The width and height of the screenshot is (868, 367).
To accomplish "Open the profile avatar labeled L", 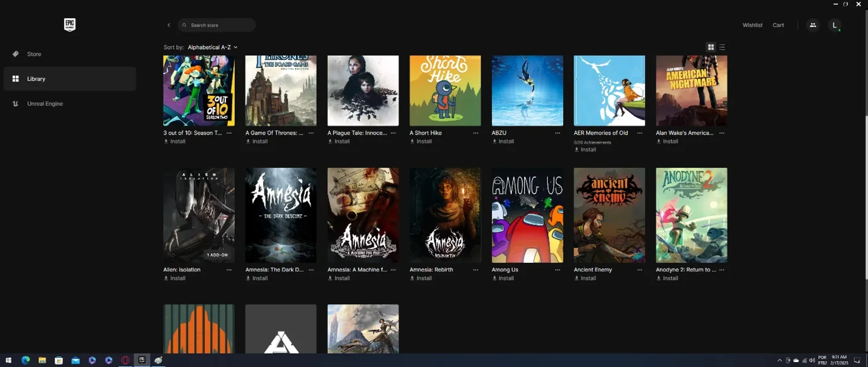I will point(835,25).
